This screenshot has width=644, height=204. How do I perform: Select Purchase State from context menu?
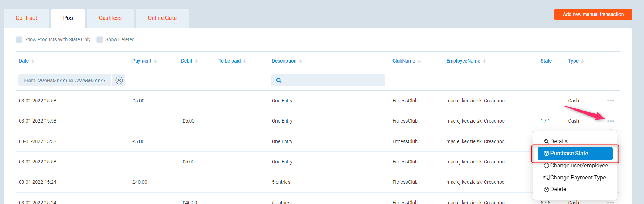pos(575,154)
